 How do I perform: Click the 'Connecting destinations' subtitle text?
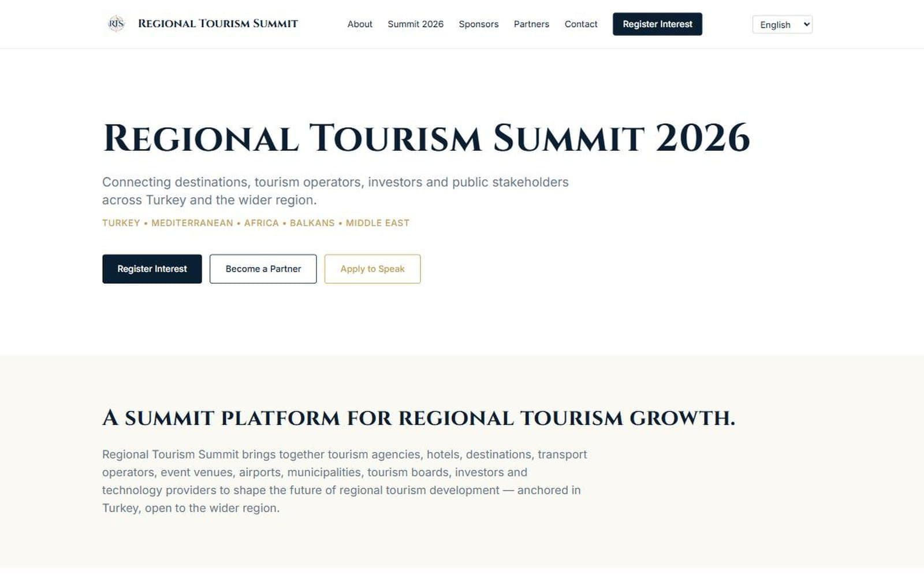click(x=336, y=191)
